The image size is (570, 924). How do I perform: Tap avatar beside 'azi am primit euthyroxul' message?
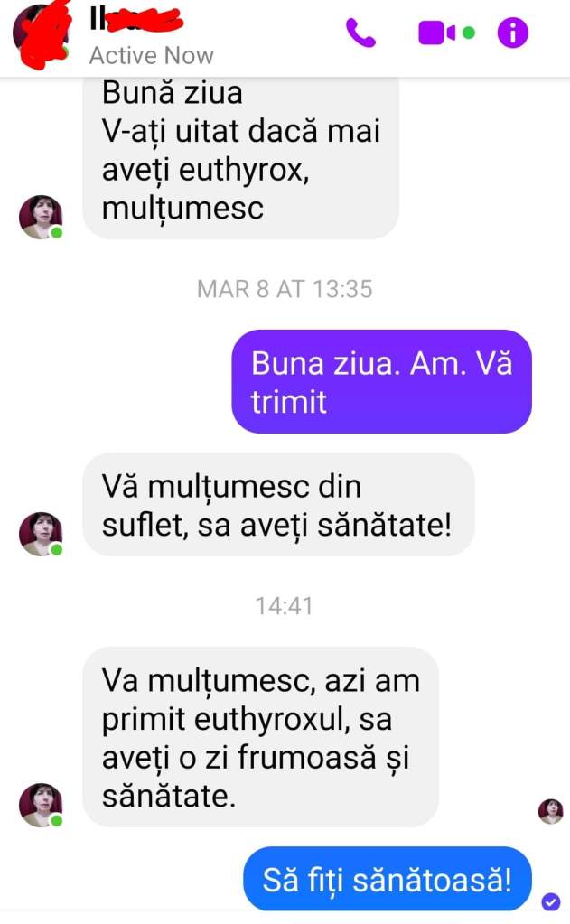[41, 805]
